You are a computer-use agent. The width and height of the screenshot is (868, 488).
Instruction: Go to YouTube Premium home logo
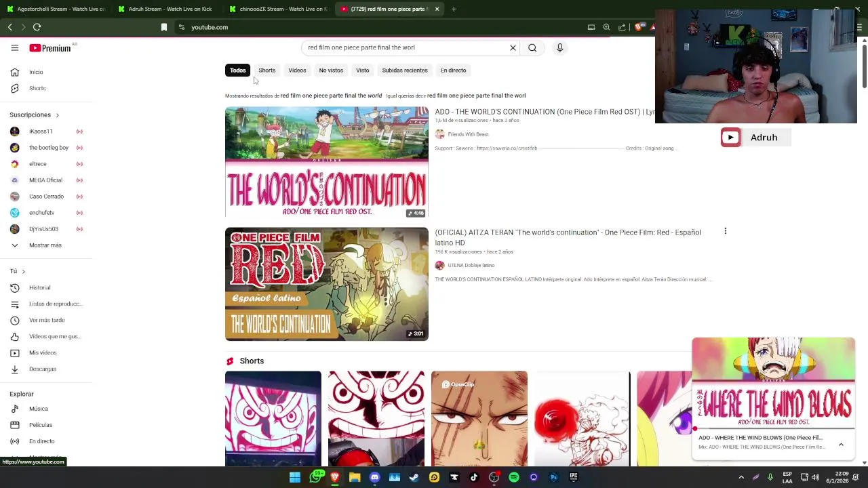click(50, 48)
